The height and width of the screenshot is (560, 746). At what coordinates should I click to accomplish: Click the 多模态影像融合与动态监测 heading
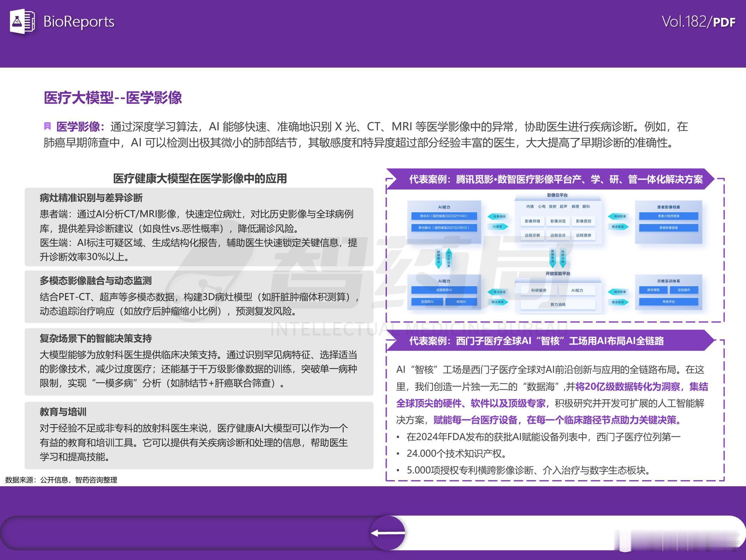[x=96, y=281]
